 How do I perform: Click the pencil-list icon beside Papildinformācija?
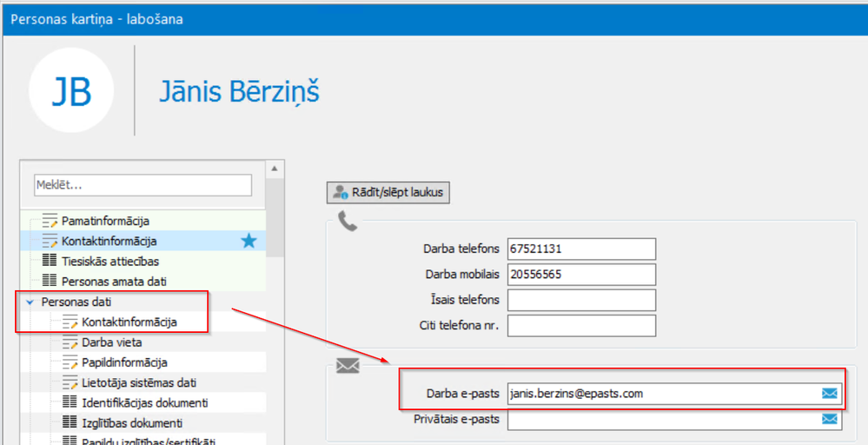click(70, 363)
